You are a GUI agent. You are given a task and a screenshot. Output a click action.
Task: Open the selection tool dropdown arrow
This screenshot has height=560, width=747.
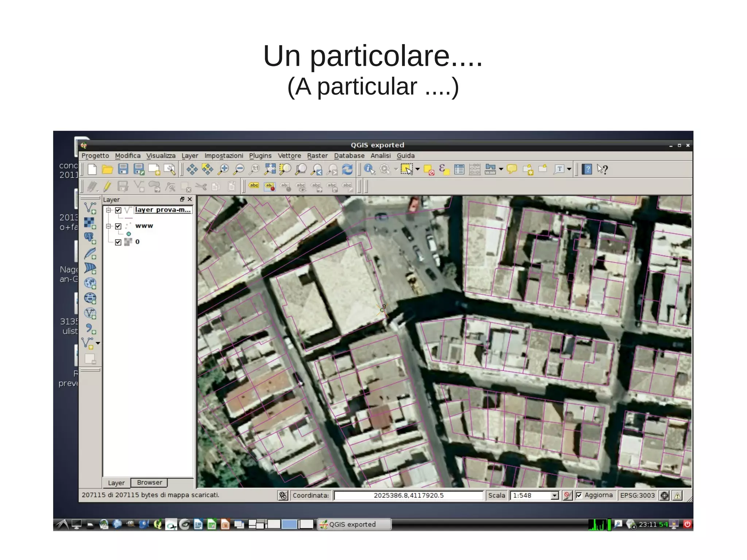point(418,169)
